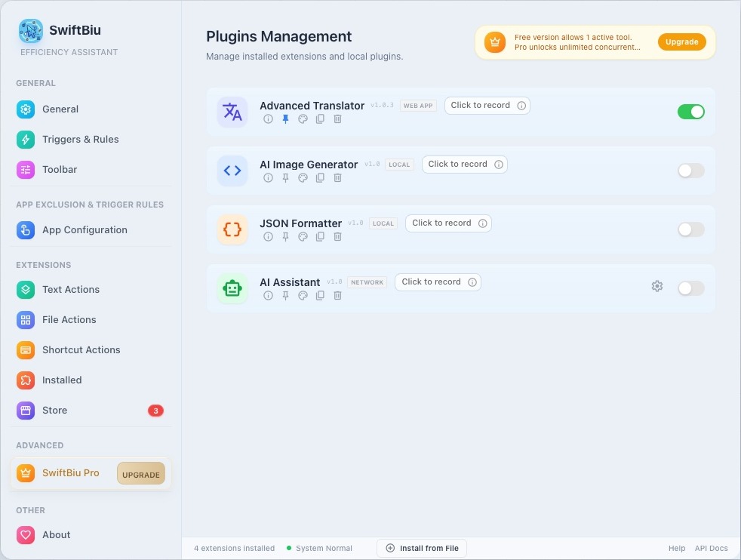
Task: Duplicate the Advanced Translator plugin
Action: click(x=320, y=119)
